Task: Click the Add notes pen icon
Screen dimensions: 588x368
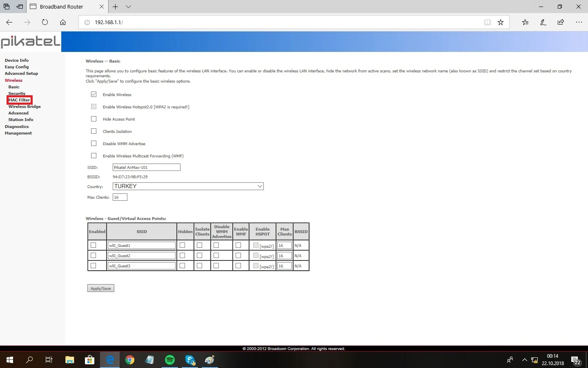Action: coord(543,22)
